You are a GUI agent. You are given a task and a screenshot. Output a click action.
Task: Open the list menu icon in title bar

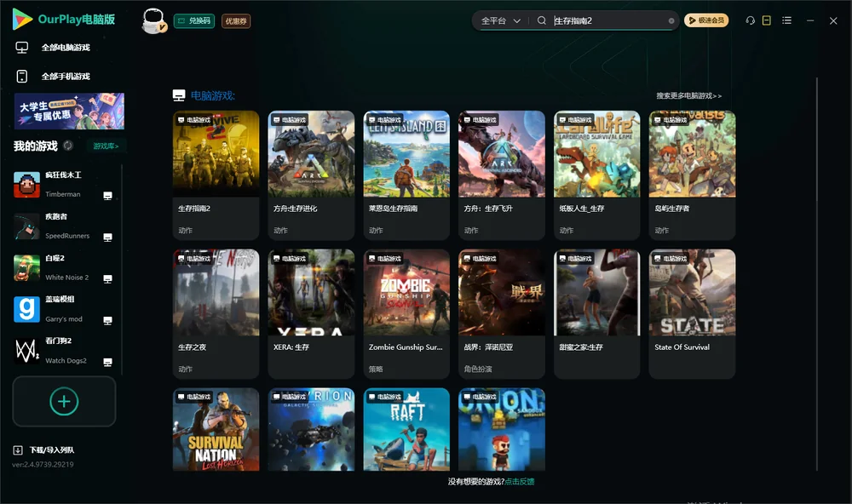[x=786, y=20]
